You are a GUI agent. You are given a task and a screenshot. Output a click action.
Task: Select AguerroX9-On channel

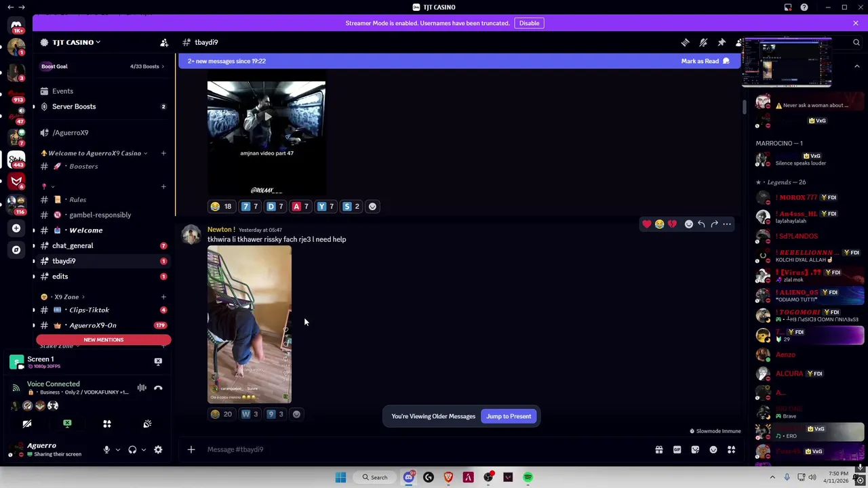[x=104, y=325]
